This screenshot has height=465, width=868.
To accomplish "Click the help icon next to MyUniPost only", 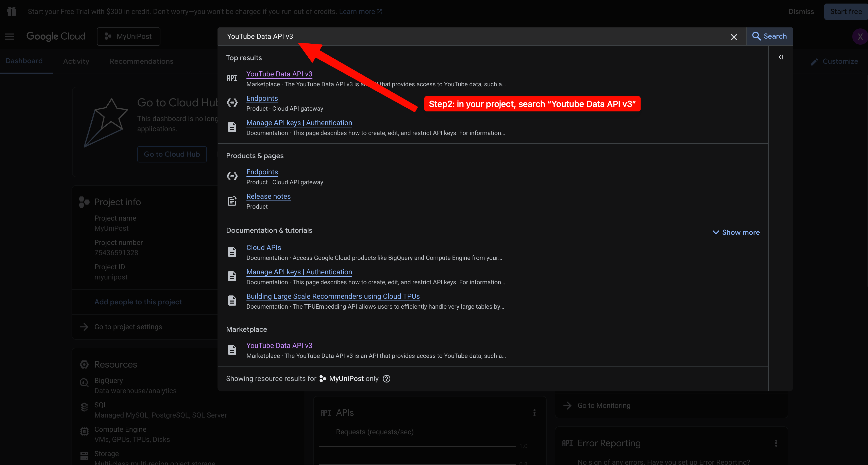I will pyautogui.click(x=387, y=379).
